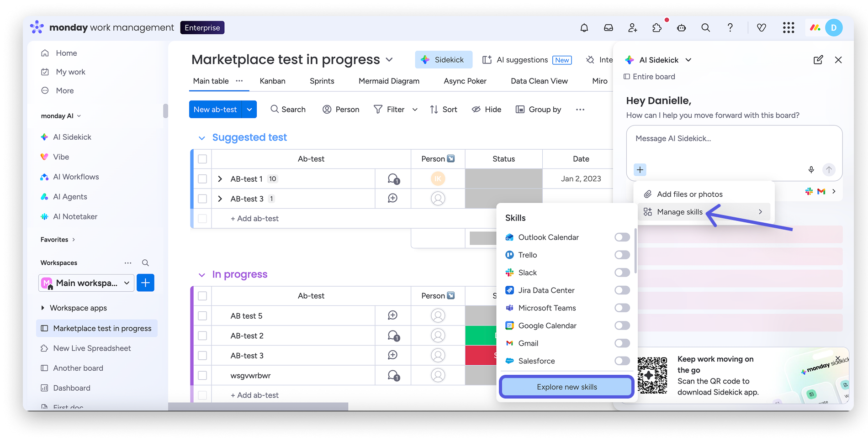Close the AI Sidekick panel
The image size is (868, 441).
click(838, 60)
